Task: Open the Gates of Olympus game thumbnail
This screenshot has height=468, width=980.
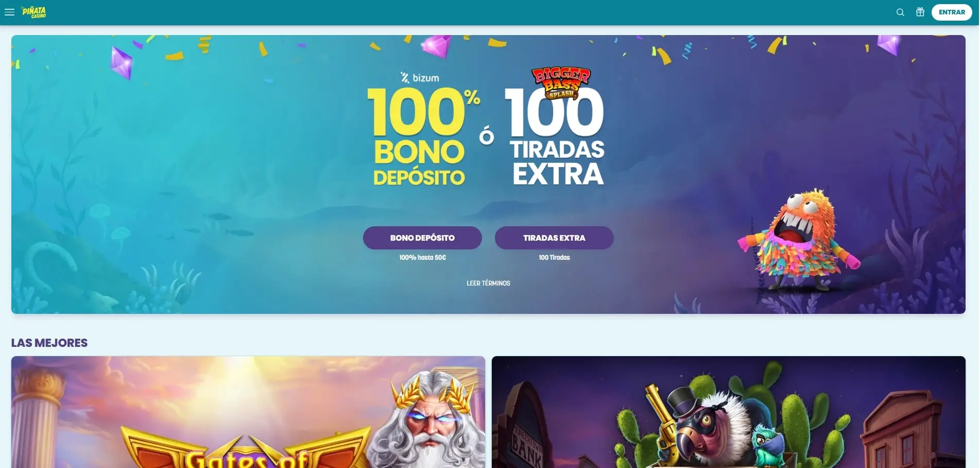Action: (248, 412)
